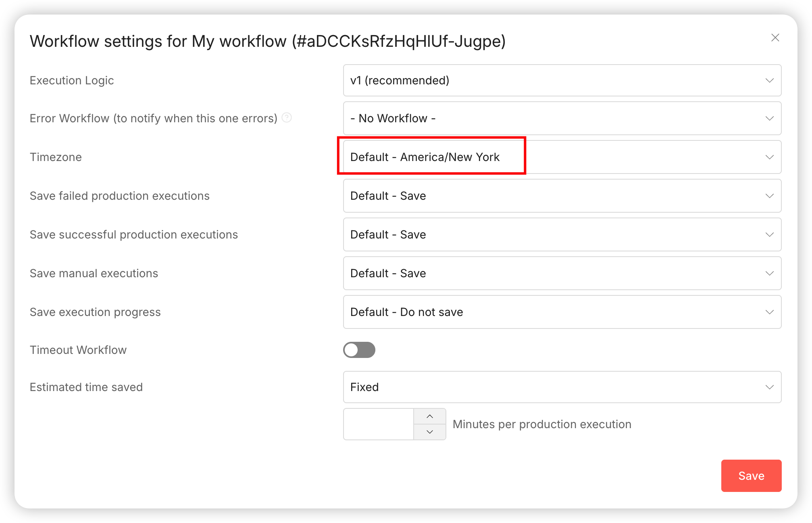812x523 pixels.
Task: Expand Error Workflow chevron arrow
Action: (769, 118)
